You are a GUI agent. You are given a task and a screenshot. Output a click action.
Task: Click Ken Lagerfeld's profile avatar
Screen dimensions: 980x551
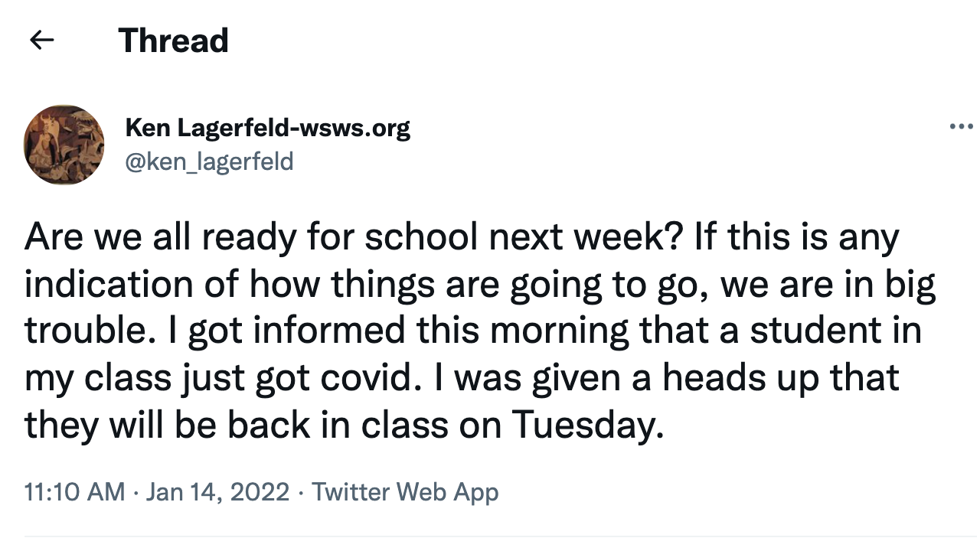[x=64, y=145]
